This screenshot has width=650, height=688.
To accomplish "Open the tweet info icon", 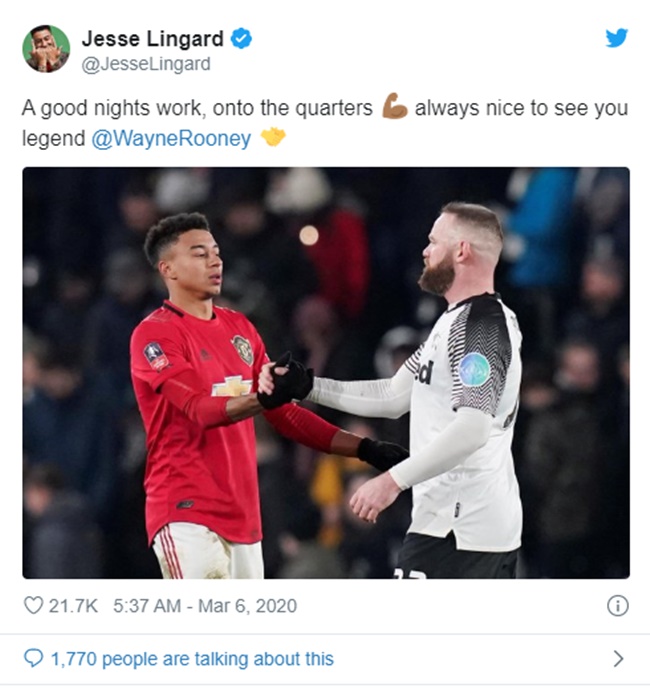I will point(618,606).
